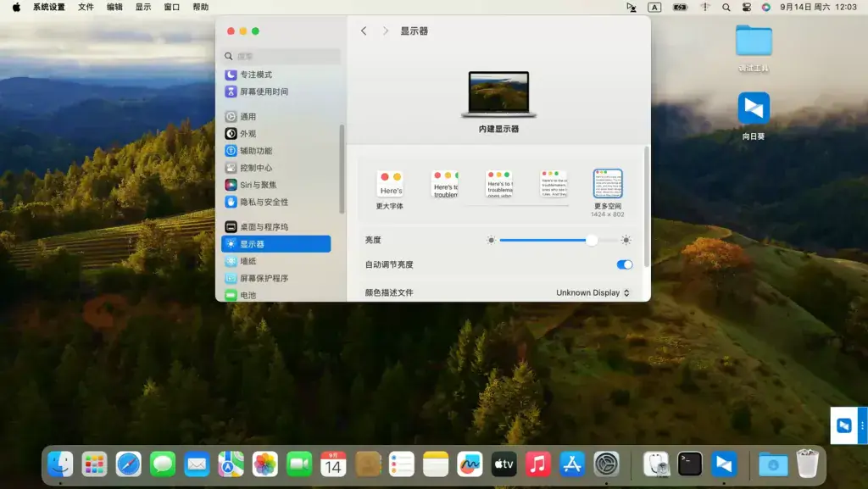
Task: Open Photos app in the Dock
Action: [x=265, y=464]
